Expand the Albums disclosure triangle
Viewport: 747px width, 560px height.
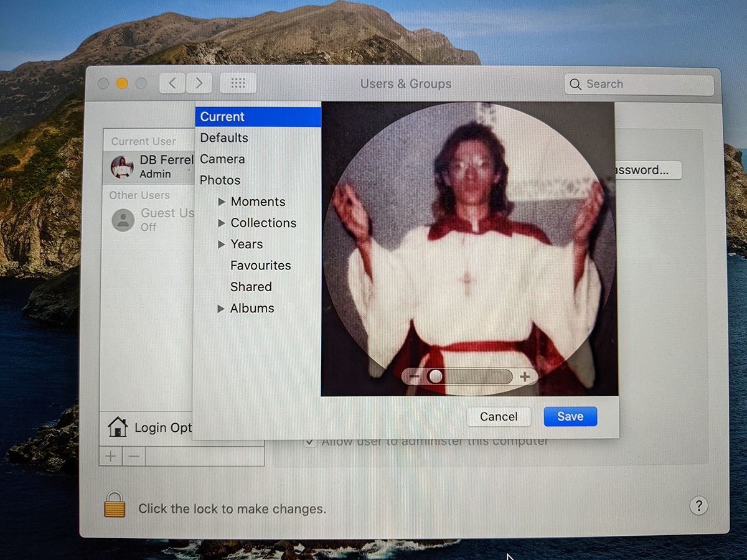(221, 308)
